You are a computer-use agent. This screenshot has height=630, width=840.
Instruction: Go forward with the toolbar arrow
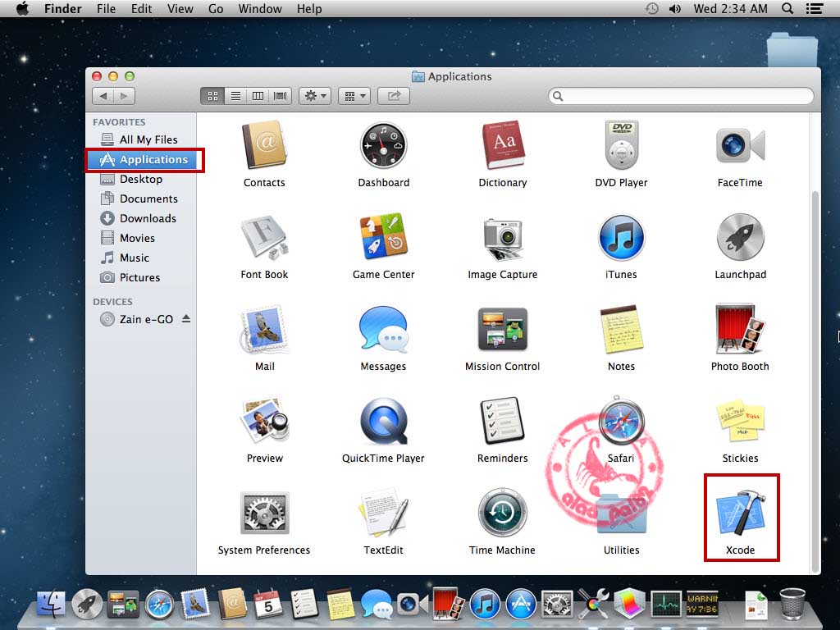tap(125, 96)
